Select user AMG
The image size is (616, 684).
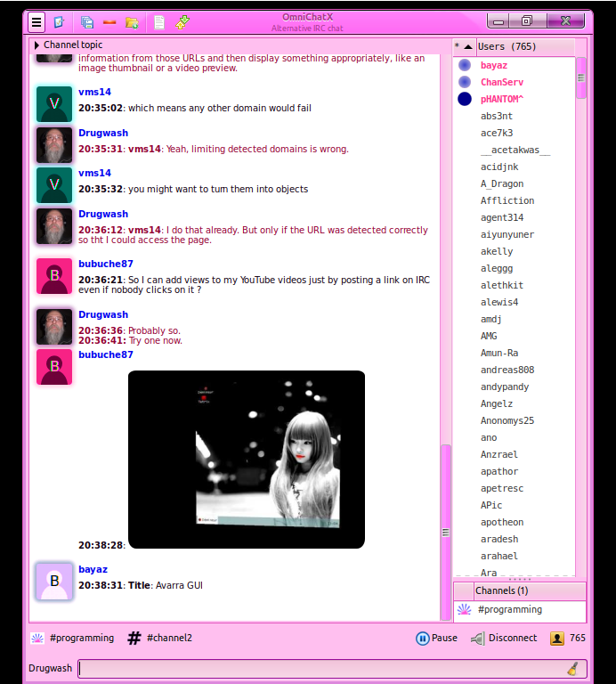(489, 337)
